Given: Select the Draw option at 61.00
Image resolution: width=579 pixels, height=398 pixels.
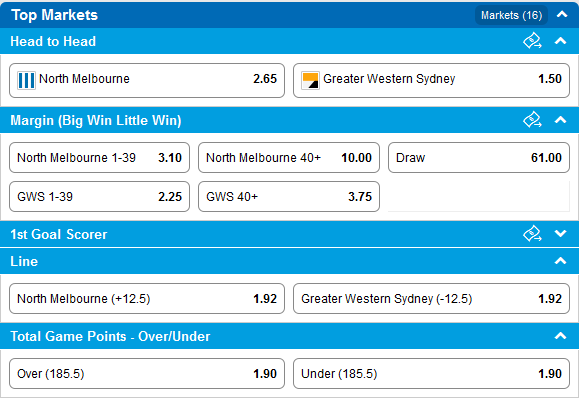Looking at the screenshot, I should pyautogui.click(x=479, y=158).
